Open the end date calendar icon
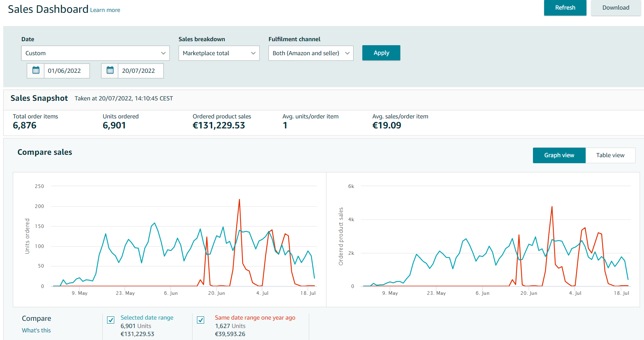644x340 pixels. (110, 70)
